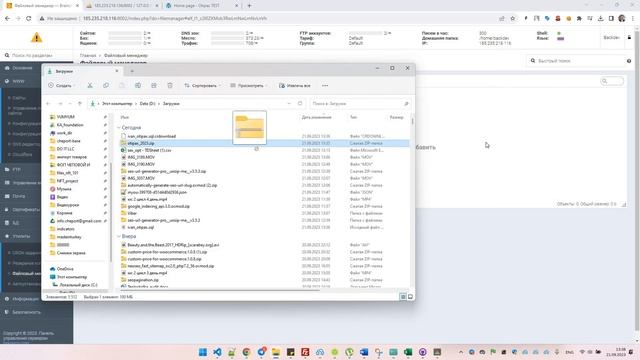Collapse the Сегодня group

click(119, 128)
